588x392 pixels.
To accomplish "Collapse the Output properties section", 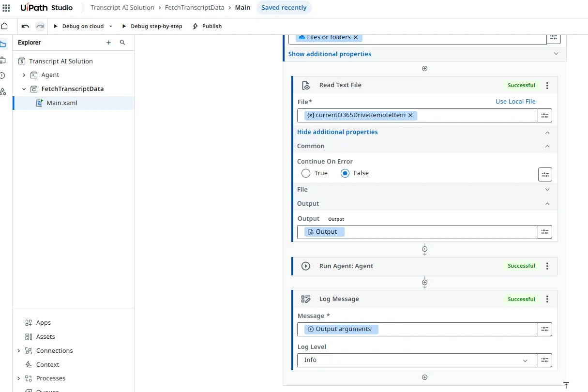I will pos(547,204).
